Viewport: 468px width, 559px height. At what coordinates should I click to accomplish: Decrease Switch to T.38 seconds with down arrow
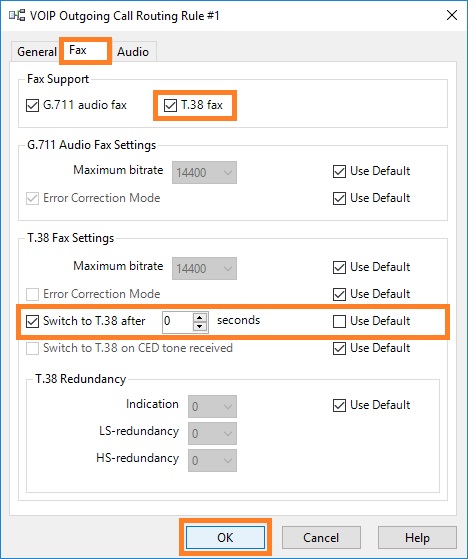click(200, 326)
